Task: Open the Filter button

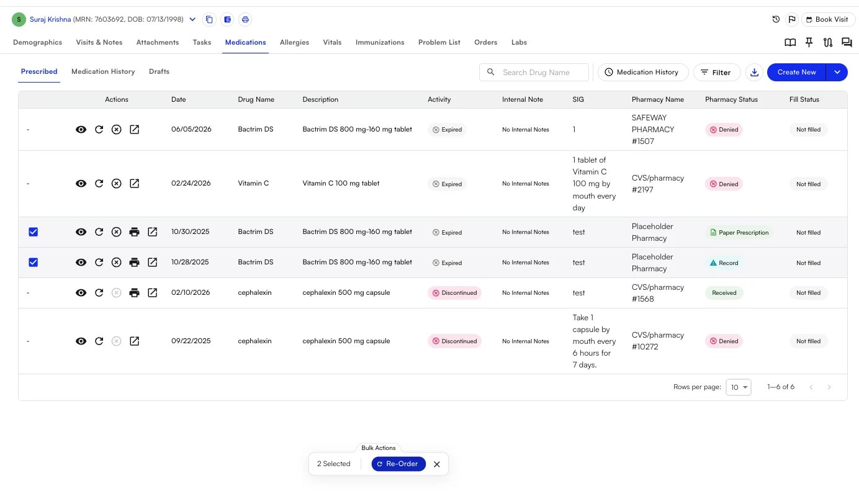Action: point(717,72)
